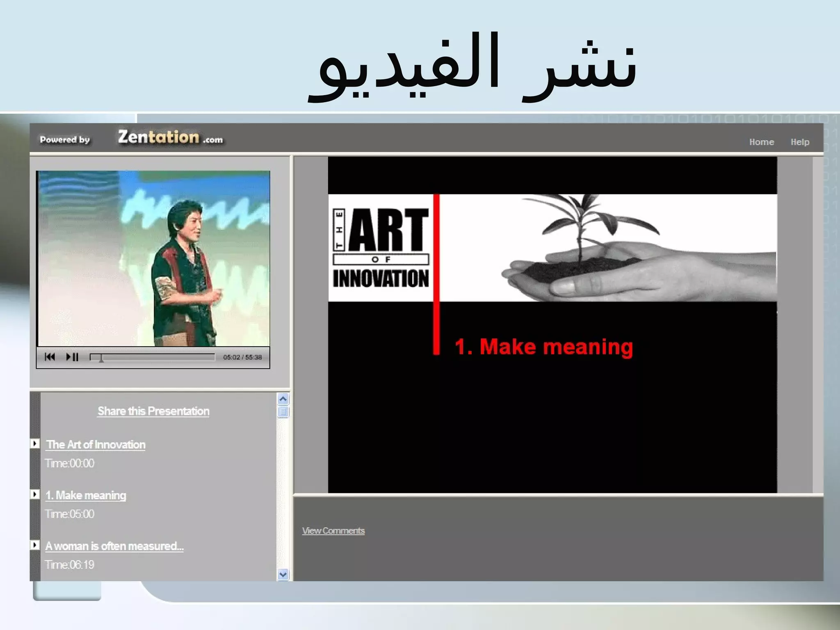
Task: Click chapter list scrollbar down arrow
Action: pyautogui.click(x=283, y=575)
